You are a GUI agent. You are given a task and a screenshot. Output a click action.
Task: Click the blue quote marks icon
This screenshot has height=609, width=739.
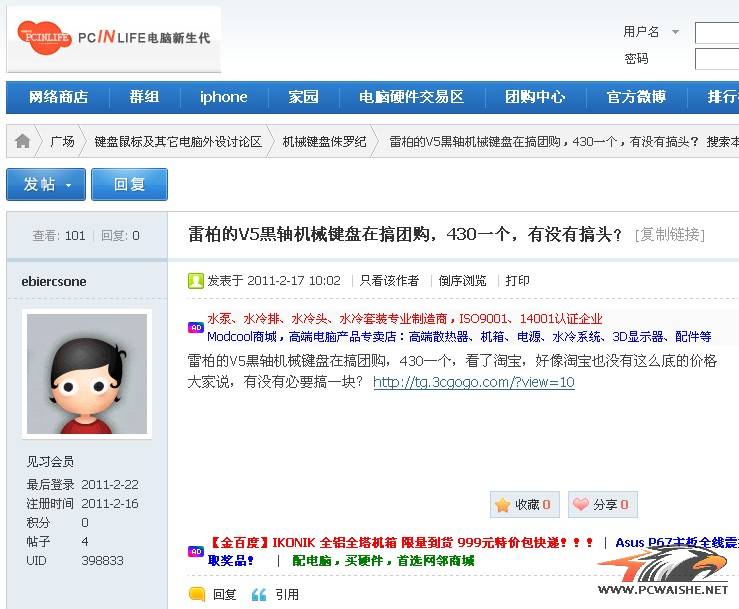click(259, 595)
